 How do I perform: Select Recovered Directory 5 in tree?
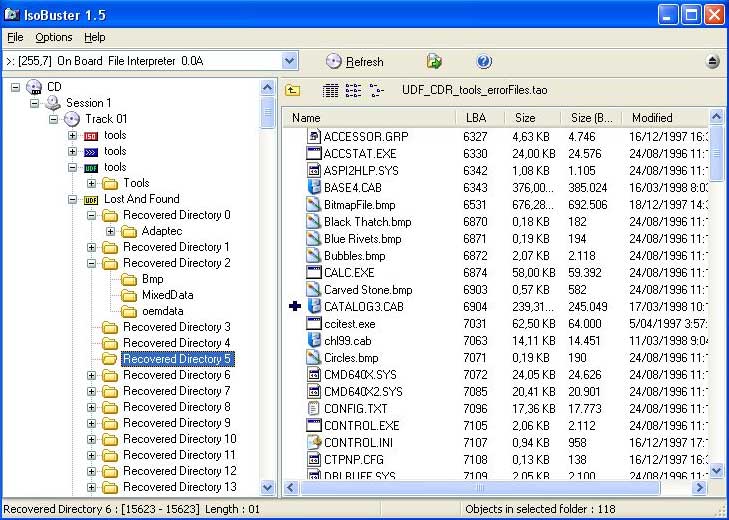(177, 359)
